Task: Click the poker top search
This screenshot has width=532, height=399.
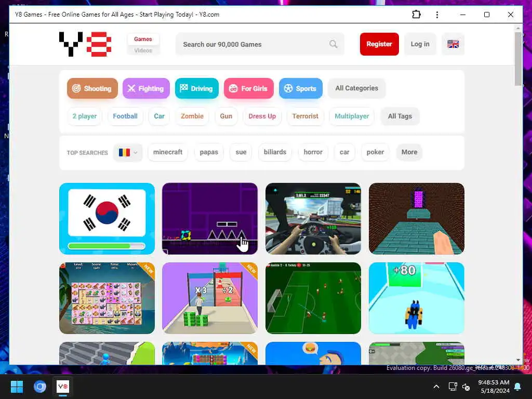Action: [375, 152]
